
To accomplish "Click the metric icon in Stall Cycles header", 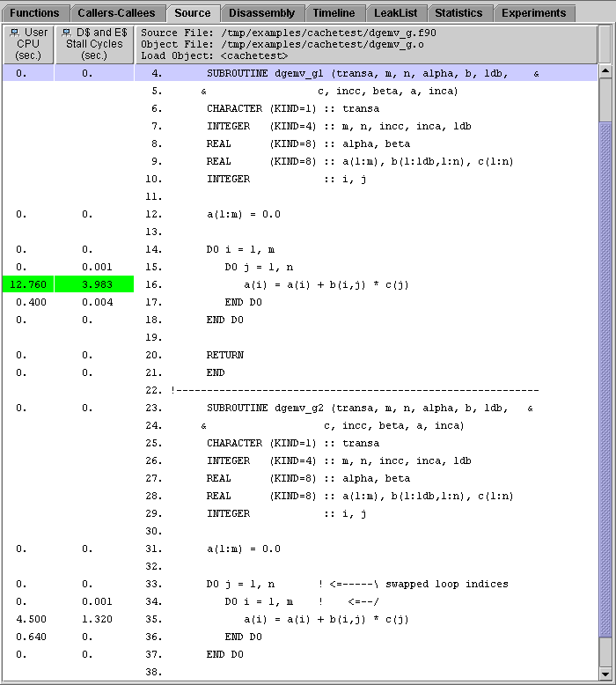I will (66, 33).
